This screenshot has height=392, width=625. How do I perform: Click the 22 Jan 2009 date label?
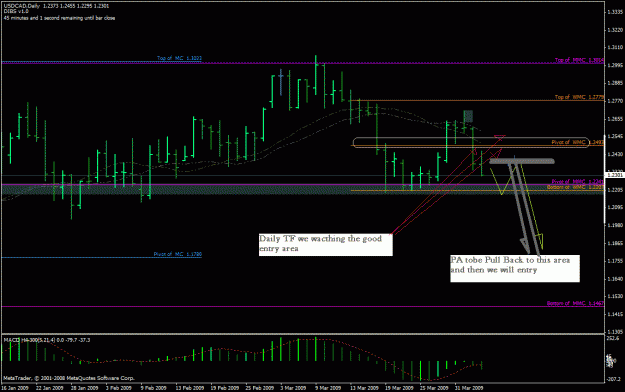click(x=49, y=388)
